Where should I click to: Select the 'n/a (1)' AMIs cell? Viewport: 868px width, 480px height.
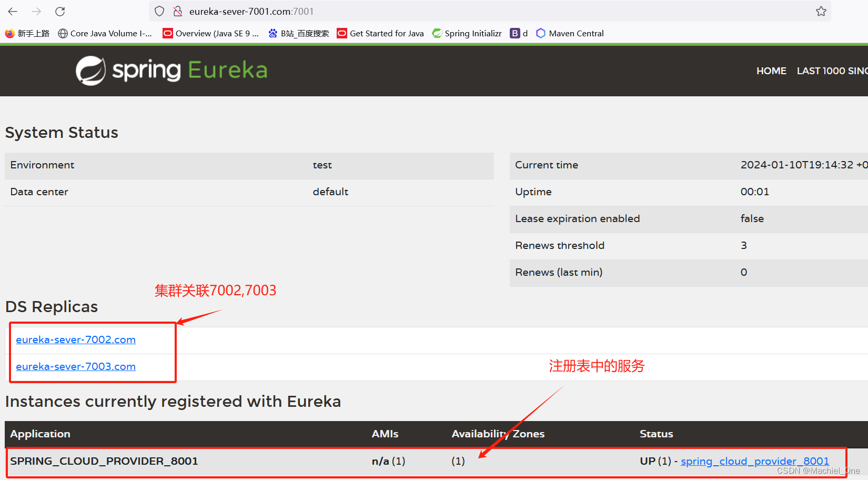click(388, 462)
